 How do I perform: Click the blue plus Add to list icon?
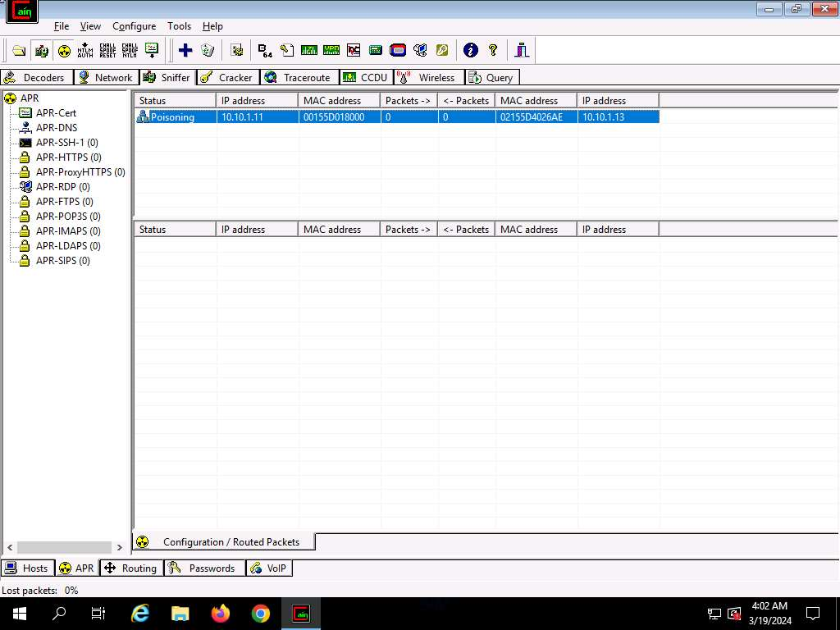[x=185, y=50]
